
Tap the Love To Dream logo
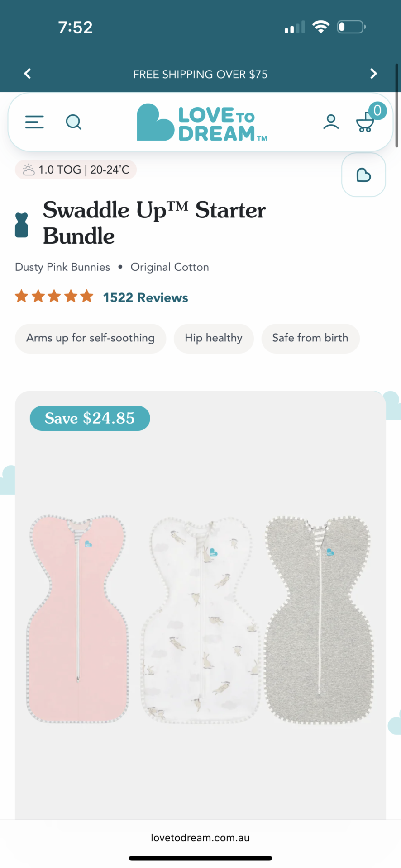[202, 123]
